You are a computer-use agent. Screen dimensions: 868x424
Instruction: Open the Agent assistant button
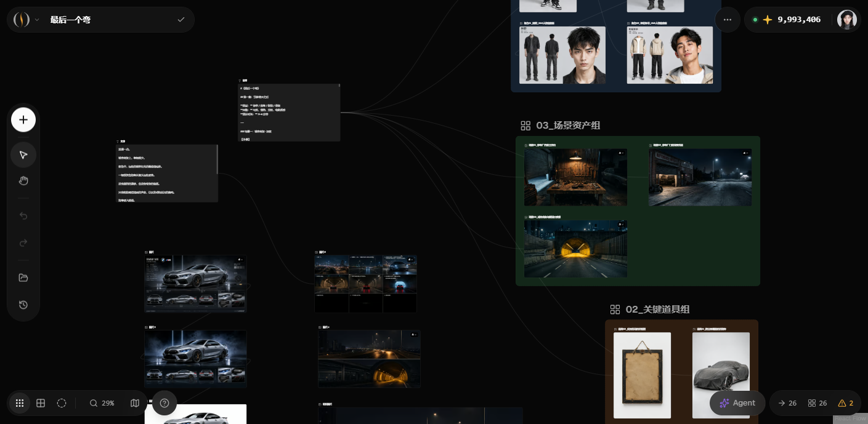tap(737, 403)
